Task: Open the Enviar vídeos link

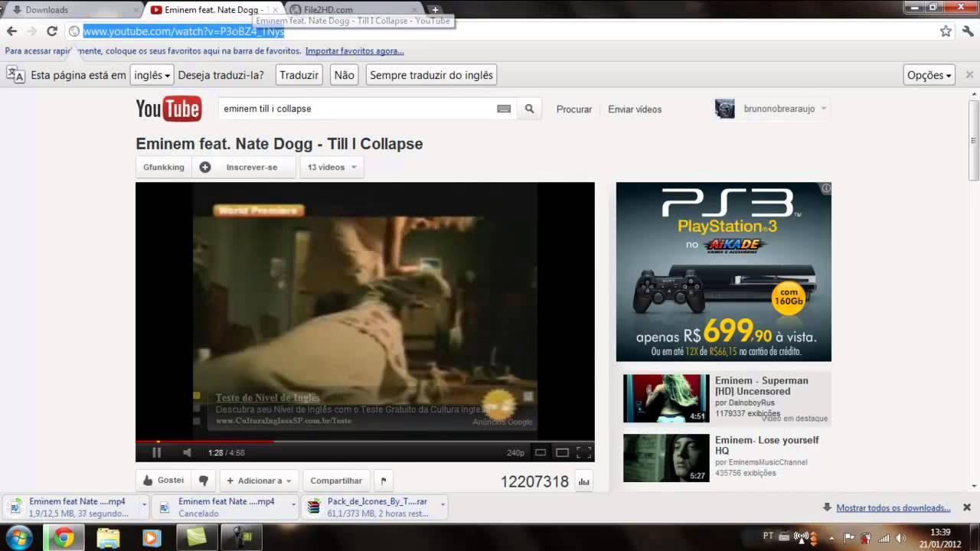Action: tap(635, 109)
